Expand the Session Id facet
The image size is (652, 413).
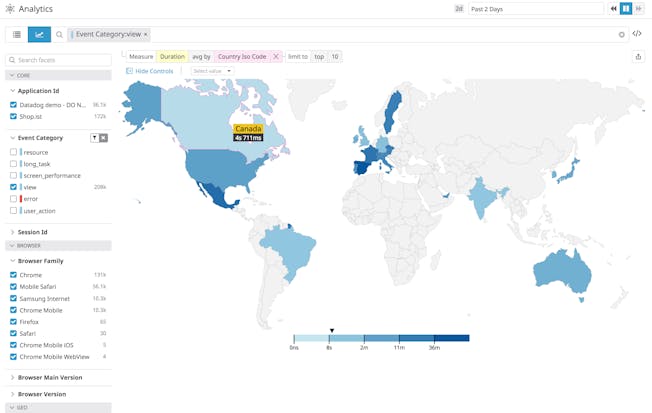pyautogui.click(x=32, y=232)
